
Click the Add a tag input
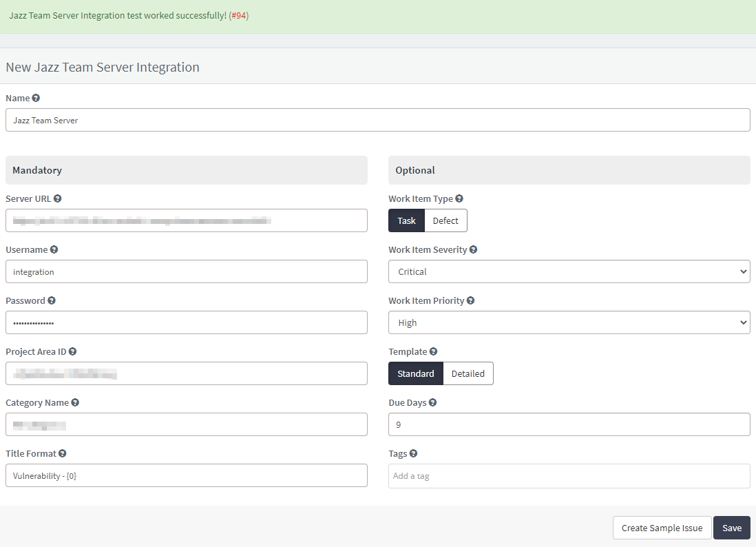coord(569,476)
